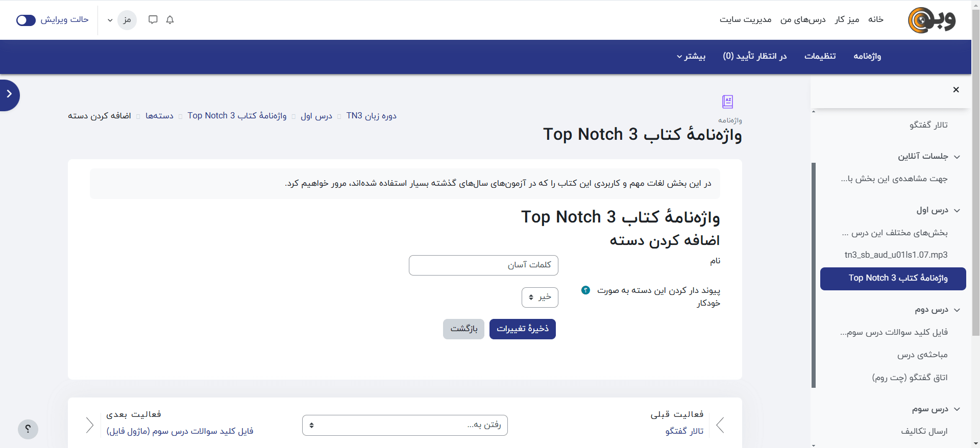This screenshot has width=980, height=448.
Task: Click the next activity arrow icon
Action: pos(90,425)
